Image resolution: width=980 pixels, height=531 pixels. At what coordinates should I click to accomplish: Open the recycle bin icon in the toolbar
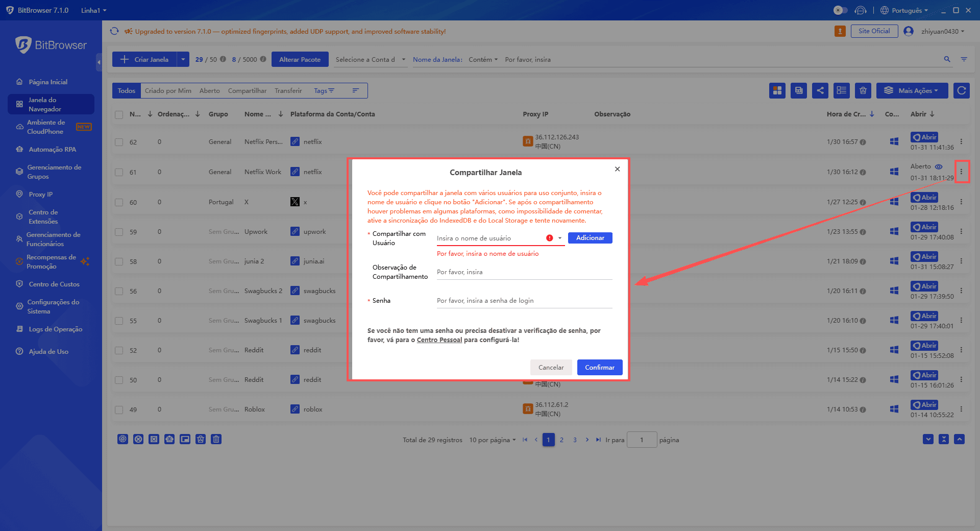point(863,90)
